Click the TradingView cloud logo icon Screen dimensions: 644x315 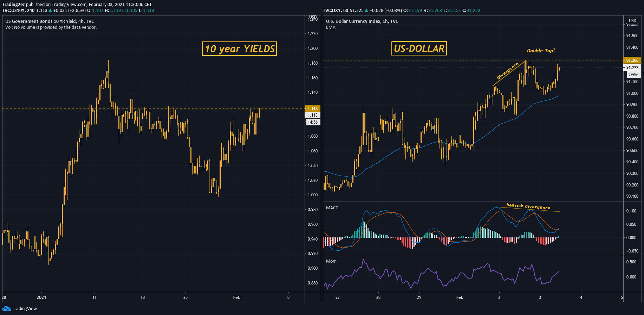(x=6, y=308)
